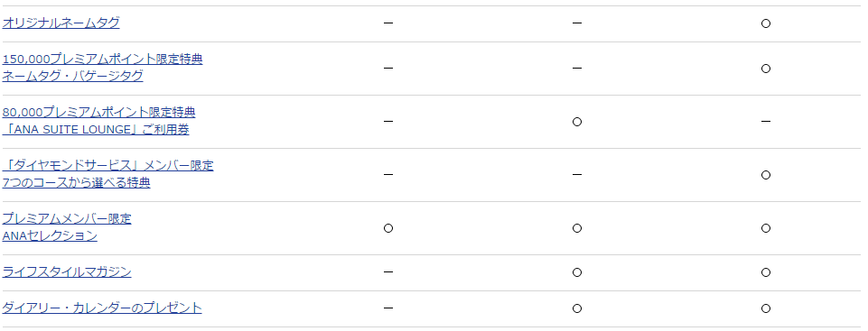868x331 pixels.
Task: Open the ダイヤモンドサービス メンバー限定 7つのコース link
Action: click(x=108, y=174)
